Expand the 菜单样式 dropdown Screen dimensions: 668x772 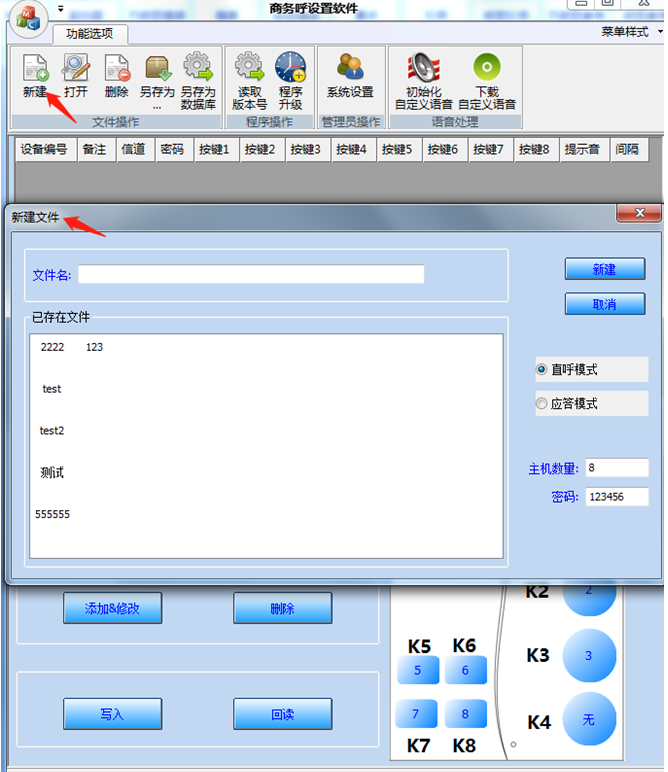click(x=630, y=32)
